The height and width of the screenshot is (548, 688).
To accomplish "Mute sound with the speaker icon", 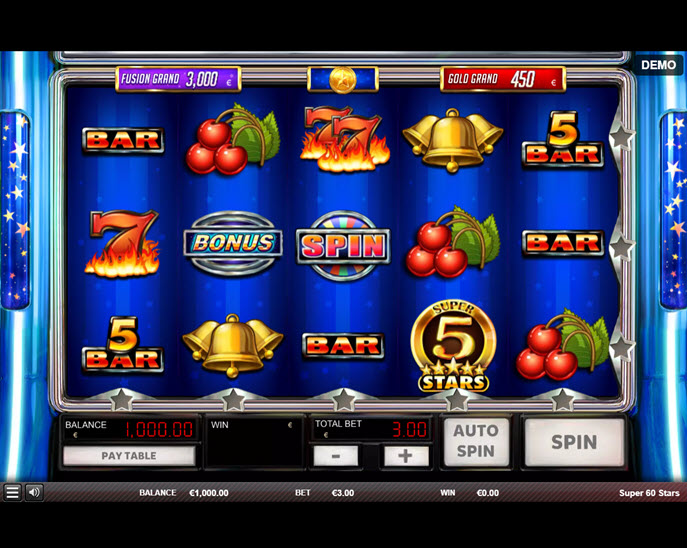I will tap(34, 492).
